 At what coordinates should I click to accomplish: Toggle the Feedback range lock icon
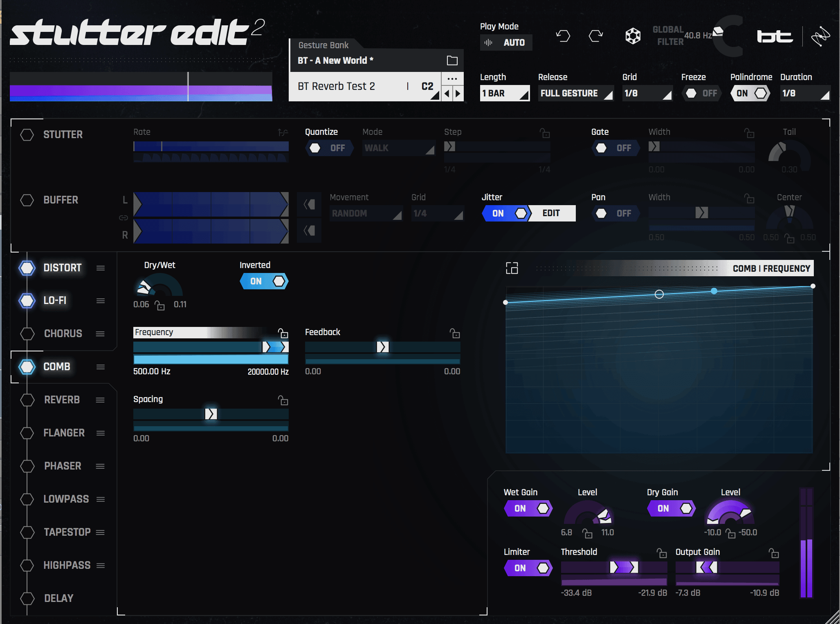pyautogui.click(x=455, y=333)
